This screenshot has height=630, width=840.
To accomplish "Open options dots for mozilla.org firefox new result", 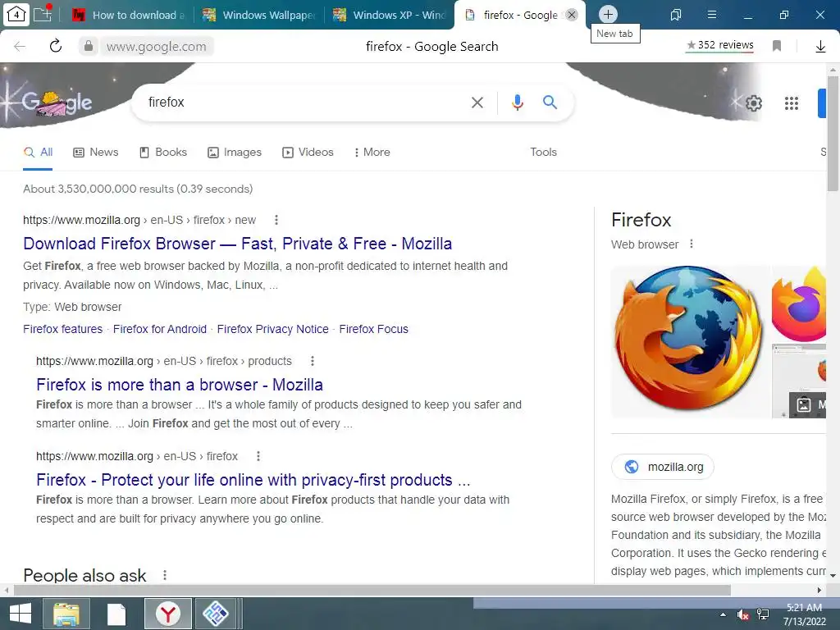I will coord(276,220).
